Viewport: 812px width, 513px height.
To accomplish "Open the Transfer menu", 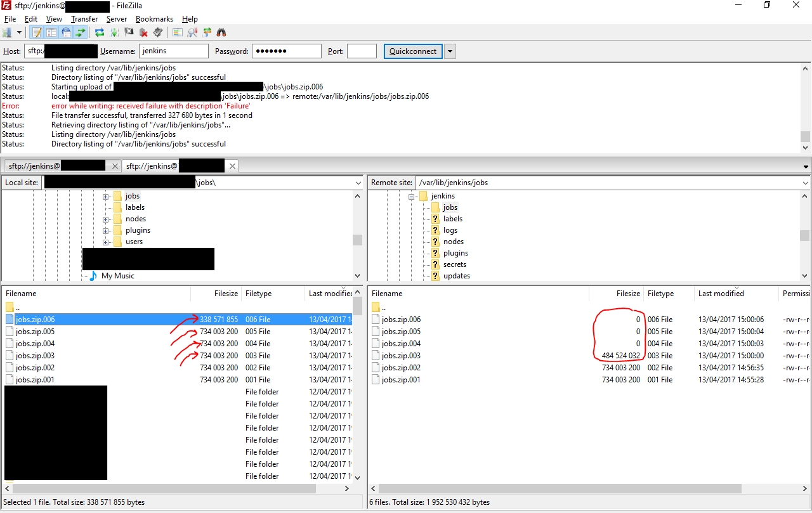I will [x=84, y=19].
